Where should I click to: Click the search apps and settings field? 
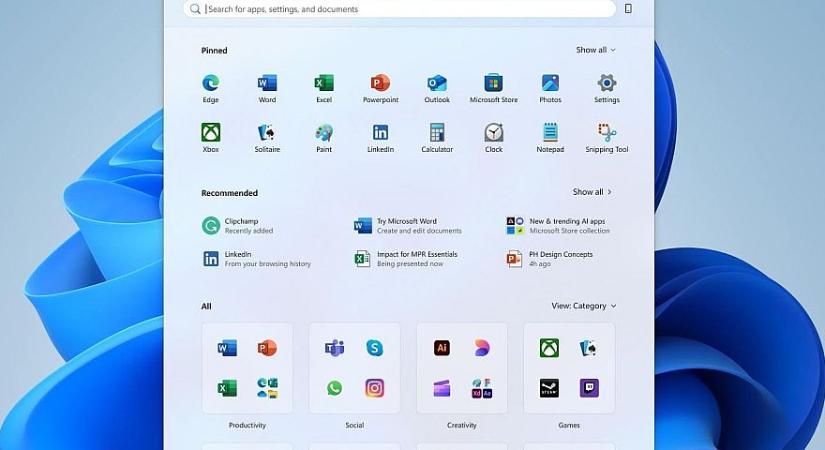[x=400, y=9]
